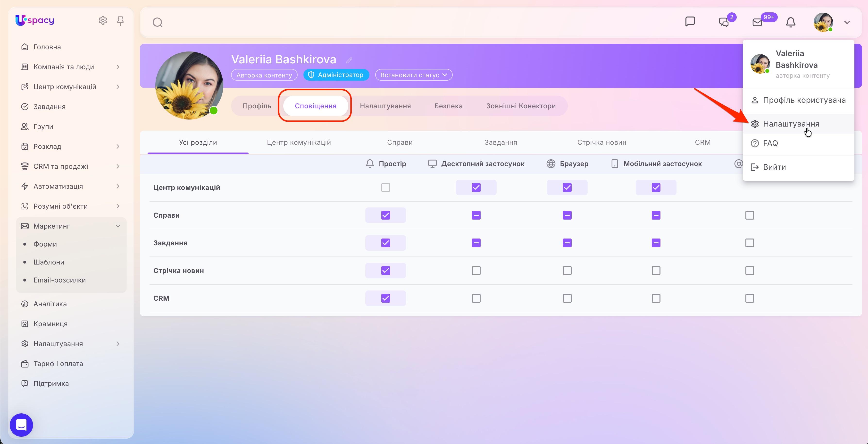Image resolution: width=868 pixels, height=444 pixels.
Task: Open FAQ from user menu
Action: 798,143
